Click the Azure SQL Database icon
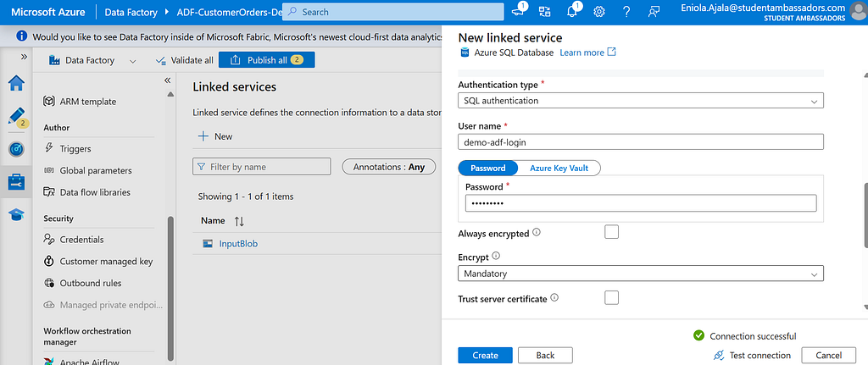Screen dimensions: 868x365 click(465, 53)
